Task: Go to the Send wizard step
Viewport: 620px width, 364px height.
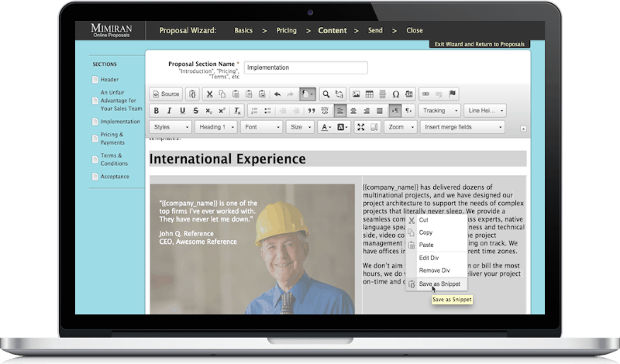Action: (375, 30)
